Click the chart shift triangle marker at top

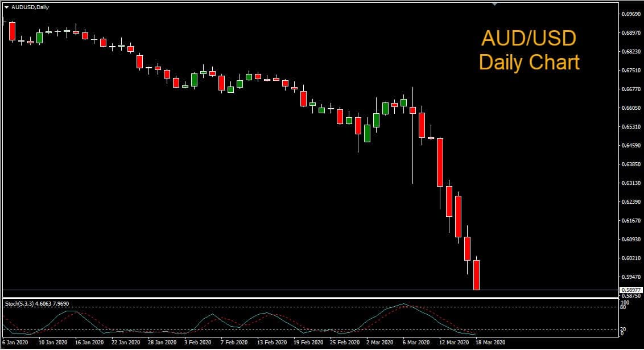(494, 4)
